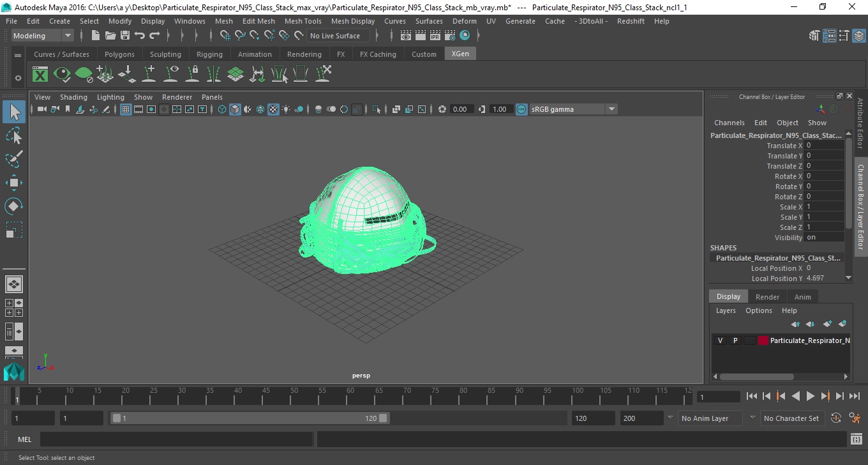Toggle layer visibility V box
The image size is (868, 465).
coord(720,340)
